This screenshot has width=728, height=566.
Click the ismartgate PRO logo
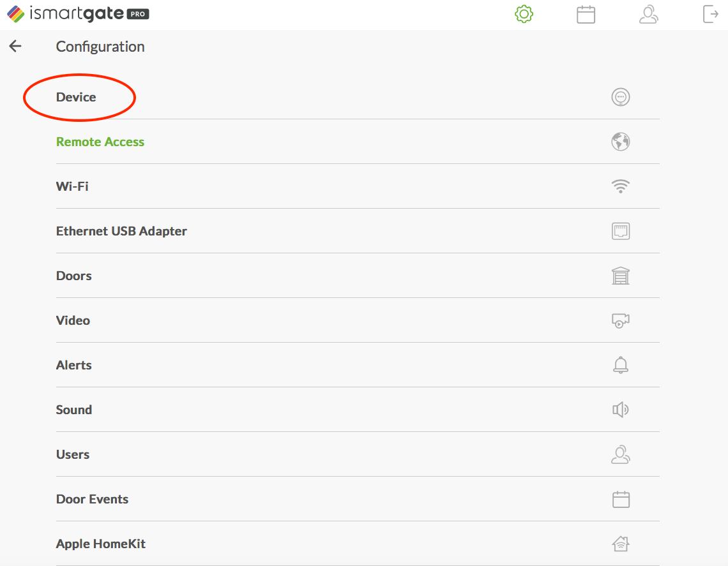(x=78, y=13)
